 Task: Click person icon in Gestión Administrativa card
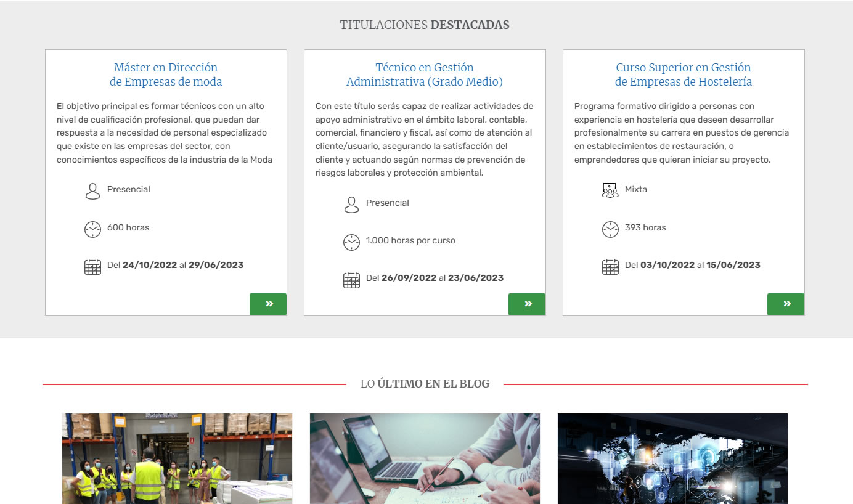(x=351, y=205)
